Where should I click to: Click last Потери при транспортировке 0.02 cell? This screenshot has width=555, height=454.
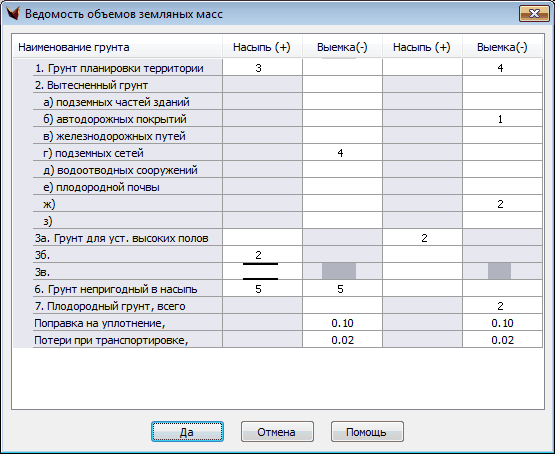click(x=502, y=340)
